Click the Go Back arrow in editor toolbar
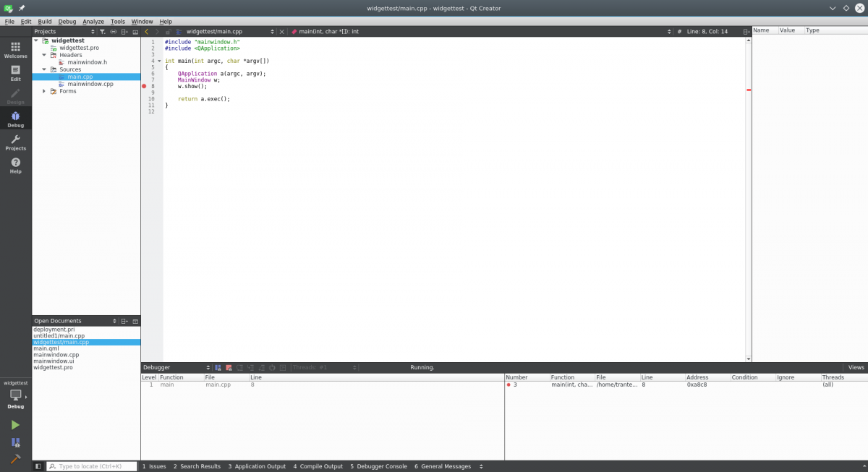The height and width of the screenshot is (472, 868). (x=147, y=32)
